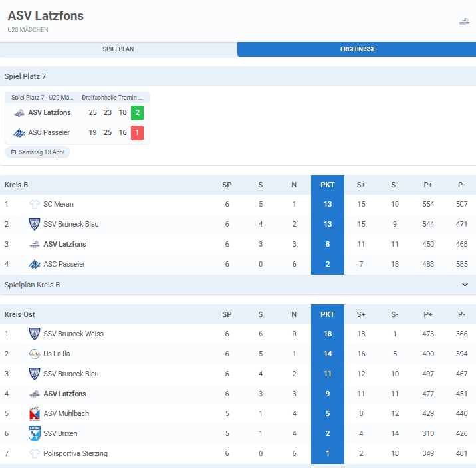
Task: Select the Ergebnisse tab
Action: click(x=356, y=49)
